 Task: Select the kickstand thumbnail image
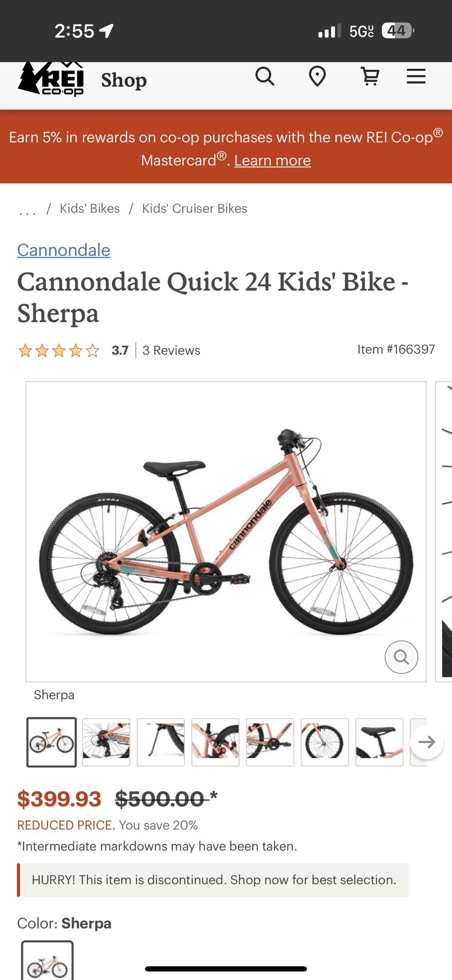pyautogui.click(x=161, y=742)
